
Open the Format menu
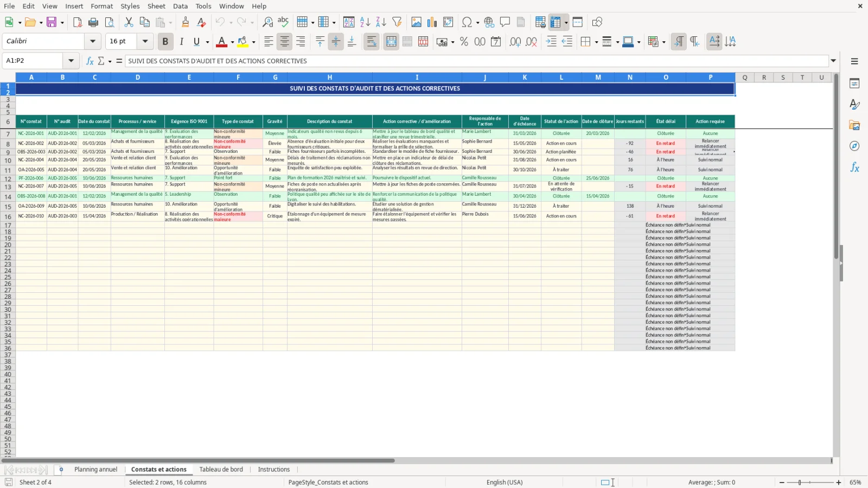point(101,6)
